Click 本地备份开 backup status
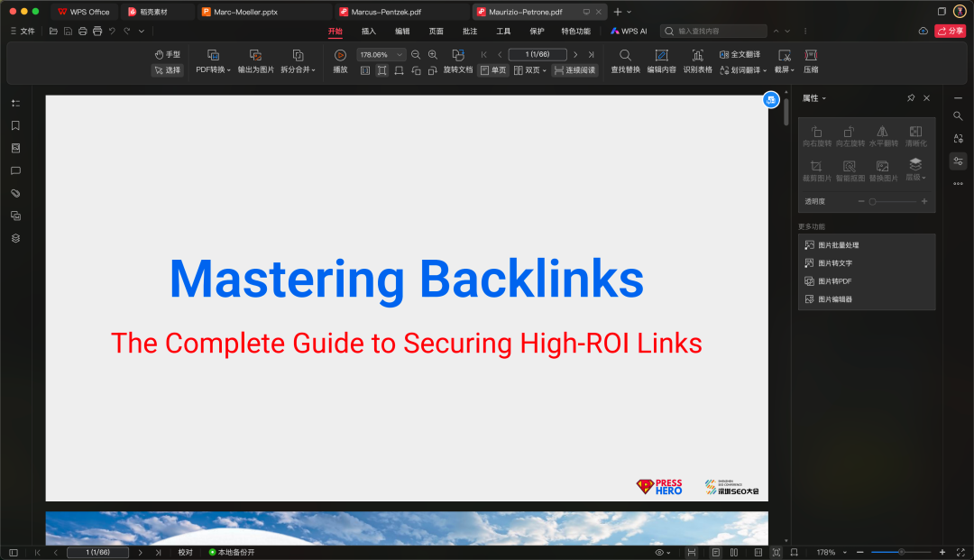Image resolution: width=974 pixels, height=560 pixels. click(x=232, y=552)
